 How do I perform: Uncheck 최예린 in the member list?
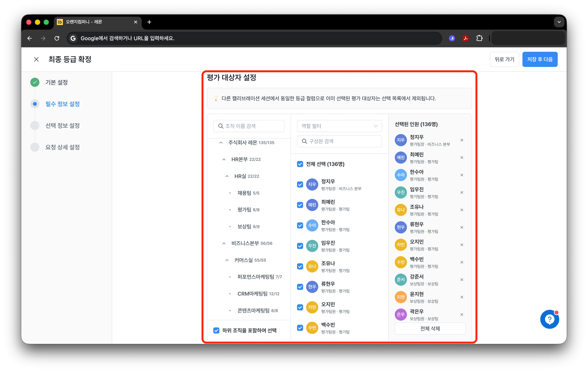[300, 205]
